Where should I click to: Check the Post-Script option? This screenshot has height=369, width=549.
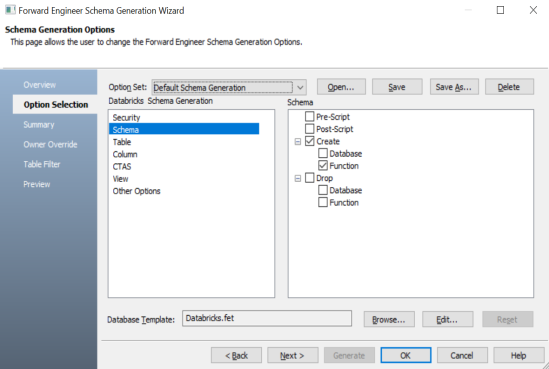coord(310,129)
